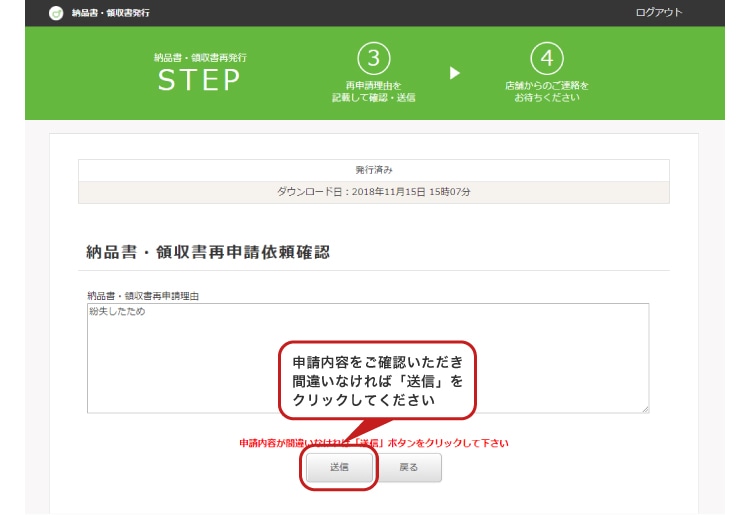
Task: Click the ダウンロード日 date row
Action: pos(373,190)
